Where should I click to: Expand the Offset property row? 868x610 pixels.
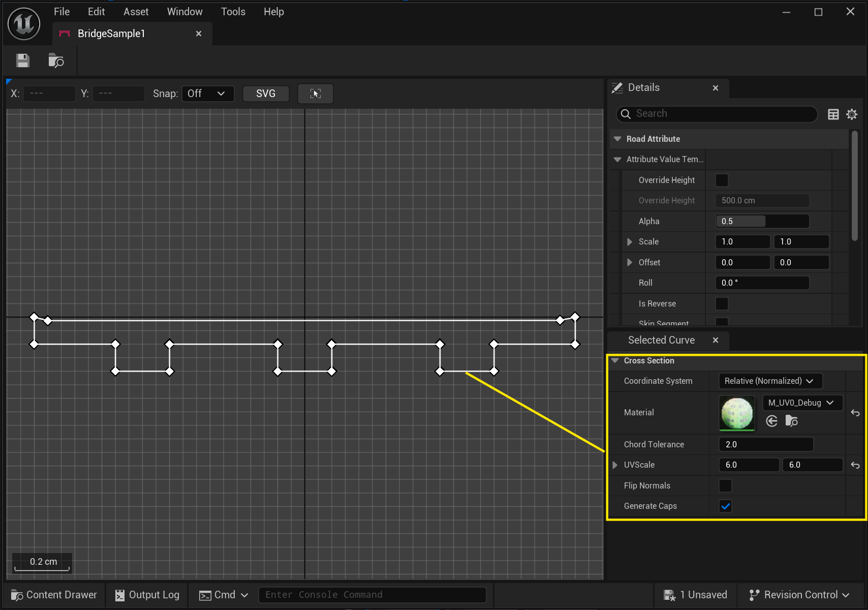pyautogui.click(x=630, y=262)
